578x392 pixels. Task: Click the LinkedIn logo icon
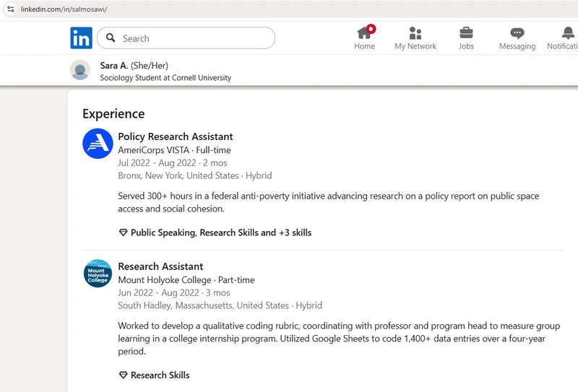coord(81,38)
